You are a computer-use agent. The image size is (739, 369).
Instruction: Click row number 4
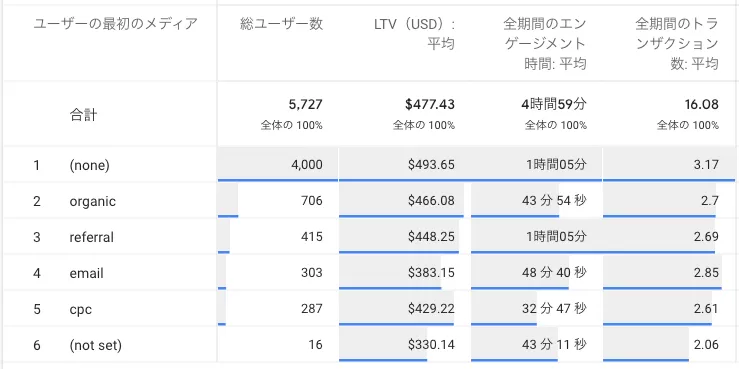coord(37,273)
